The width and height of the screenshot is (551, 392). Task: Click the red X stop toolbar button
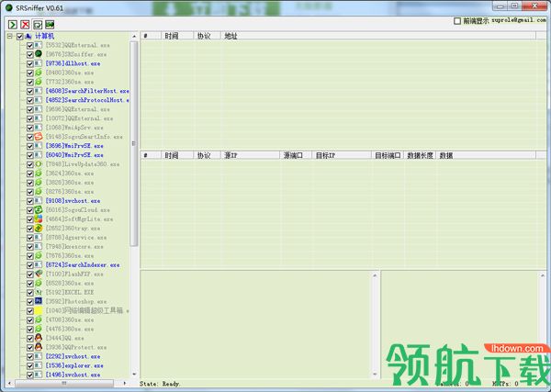[x=25, y=24]
